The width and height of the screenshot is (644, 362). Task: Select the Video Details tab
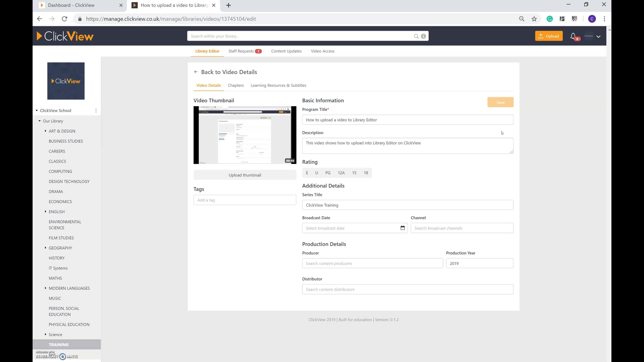pos(209,85)
